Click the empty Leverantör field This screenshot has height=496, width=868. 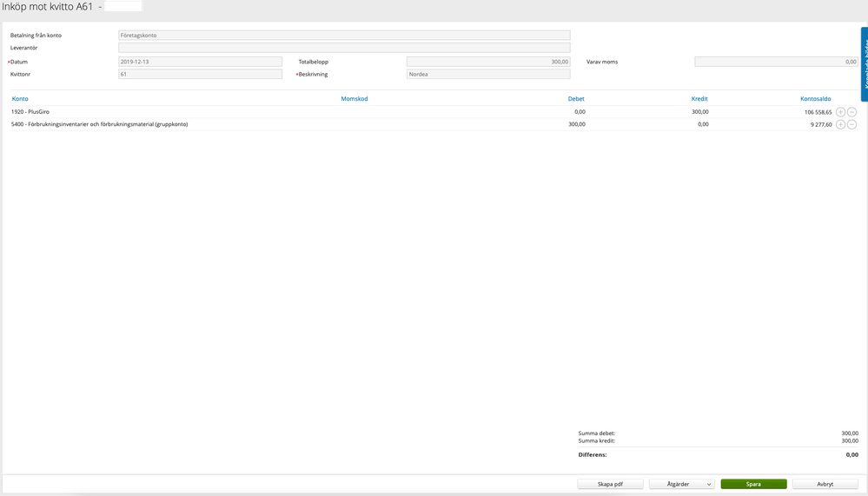tap(344, 48)
